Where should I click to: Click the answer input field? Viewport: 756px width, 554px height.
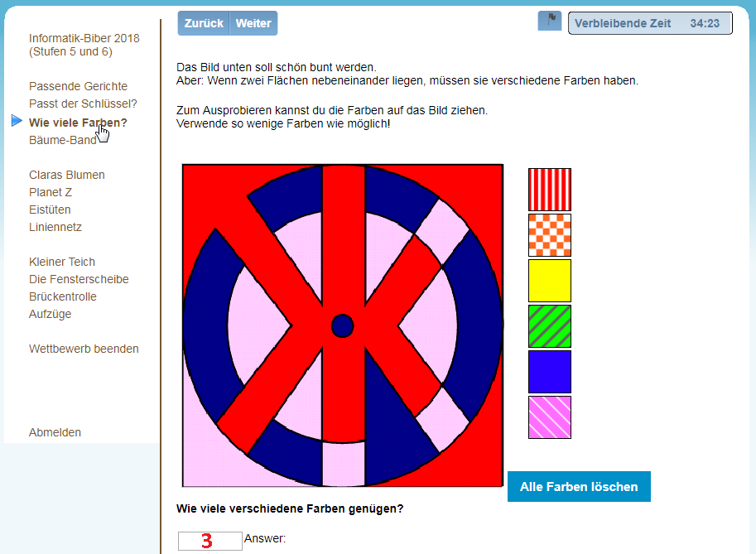click(209, 541)
